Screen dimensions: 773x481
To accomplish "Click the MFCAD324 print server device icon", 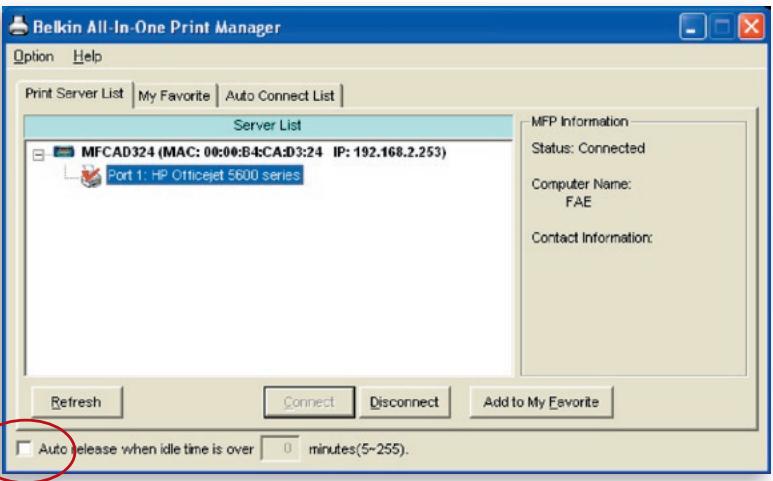I will 64,151.
